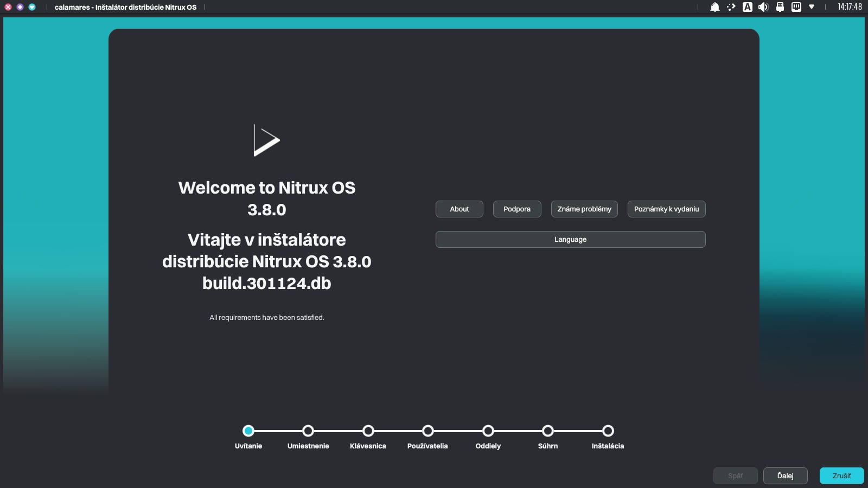Open the wired network tray icon
The height and width of the screenshot is (488, 868).
point(796,7)
